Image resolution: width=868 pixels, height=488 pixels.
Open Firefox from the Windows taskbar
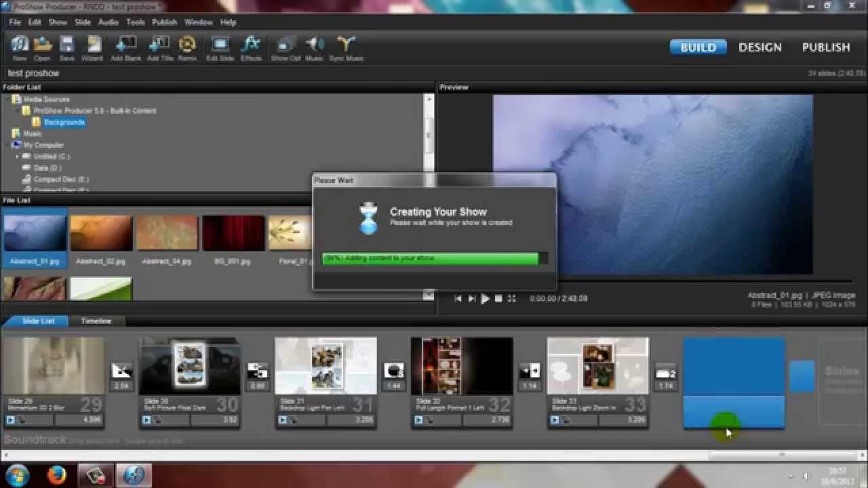[57, 475]
